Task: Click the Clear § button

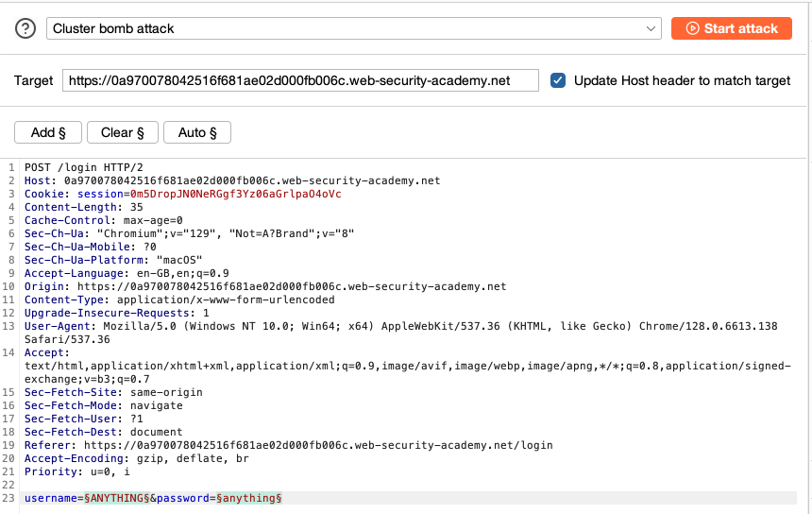Action: tap(122, 132)
